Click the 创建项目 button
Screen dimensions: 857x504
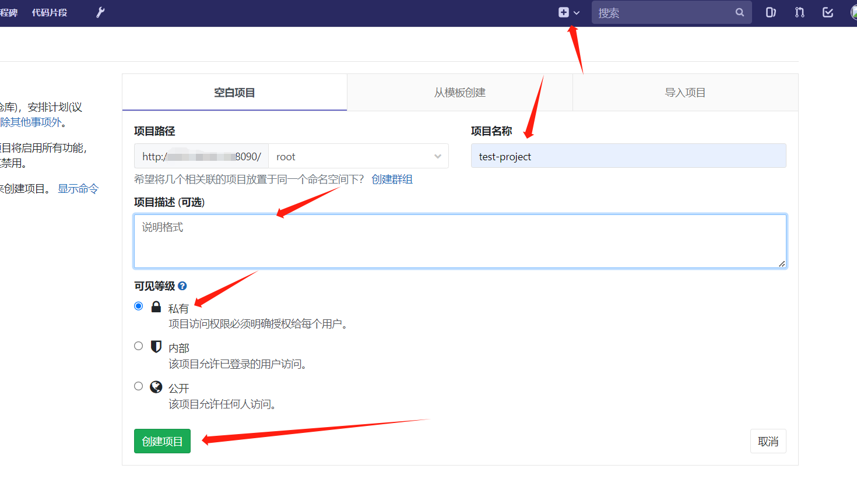(162, 441)
